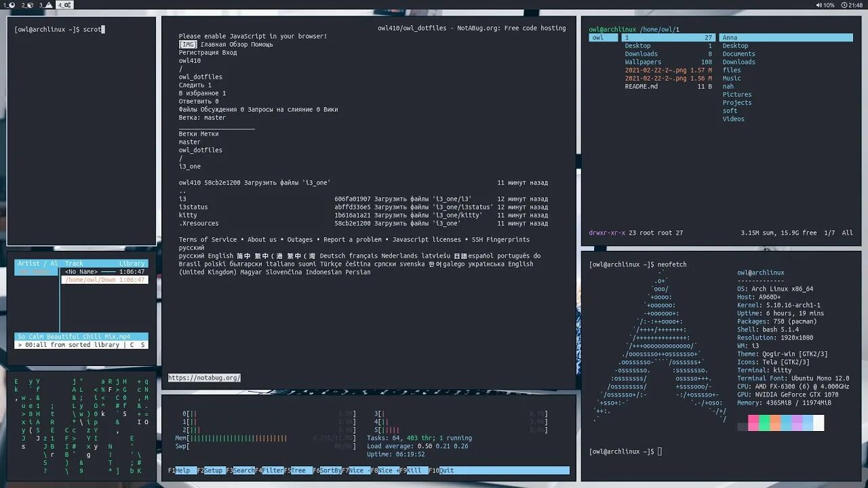Click the 21:48 clock in status bar
The width and height of the screenshot is (868, 488).
(x=852, y=5)
